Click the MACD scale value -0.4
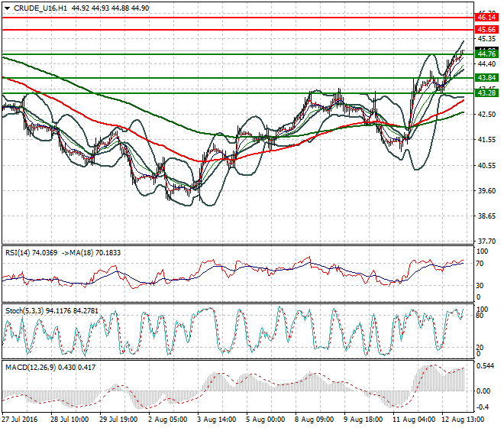Image resolution: width=504 pixels, height=428 pixels. (x=483, y=407)
